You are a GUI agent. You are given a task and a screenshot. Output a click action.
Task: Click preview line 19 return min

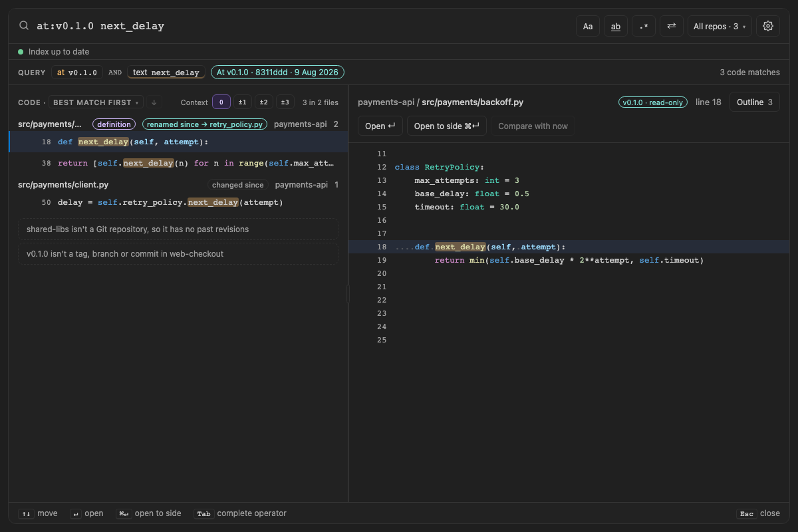569,260
